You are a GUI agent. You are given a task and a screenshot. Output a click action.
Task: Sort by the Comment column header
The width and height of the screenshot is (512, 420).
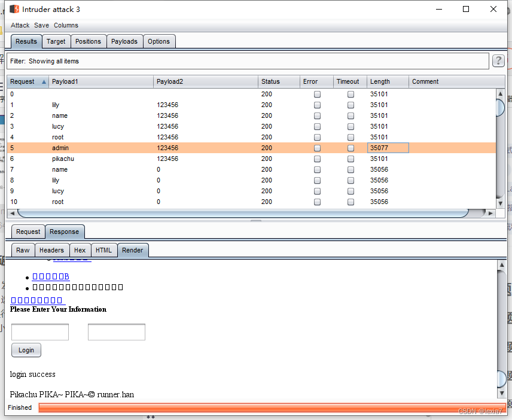(456, 81)
